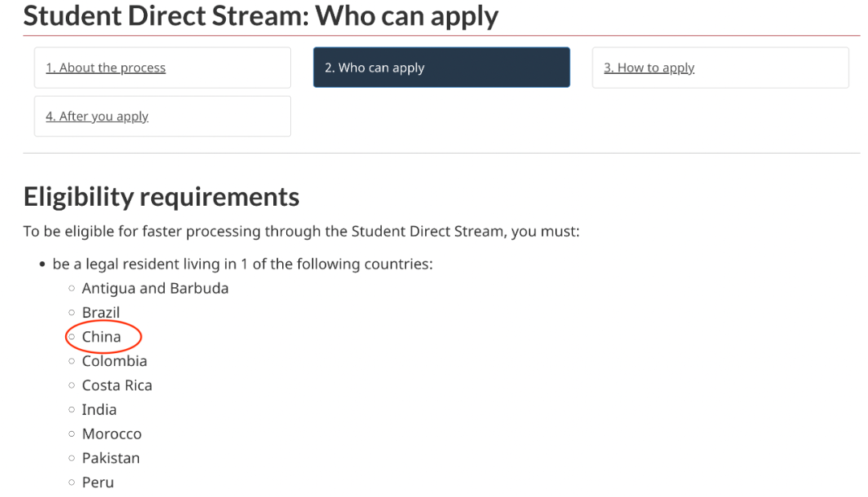The height and width of the screenshot is (497, 868).
Task: Click the 'Eligibility requirements' heading
Action: tap(161, 196)
